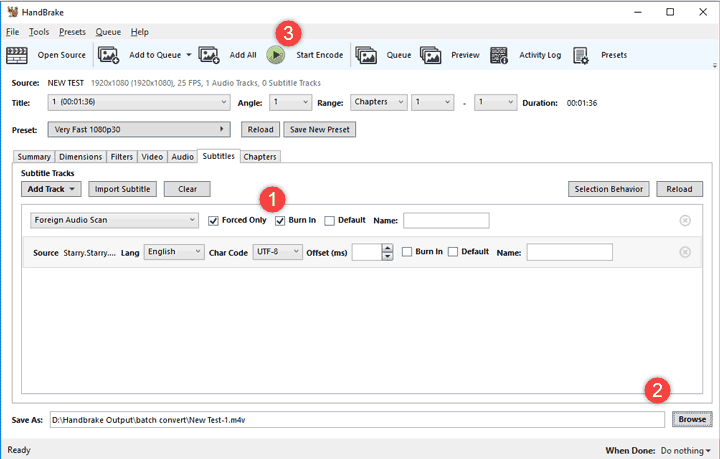Switch to the Chapters tab
Screen dimensions: 720x459
coord(260,157)
